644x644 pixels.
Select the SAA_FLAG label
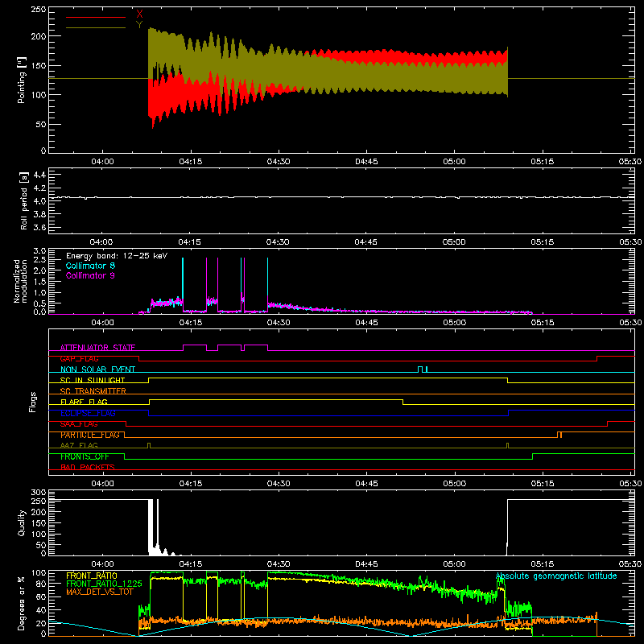tap(79, 424)
